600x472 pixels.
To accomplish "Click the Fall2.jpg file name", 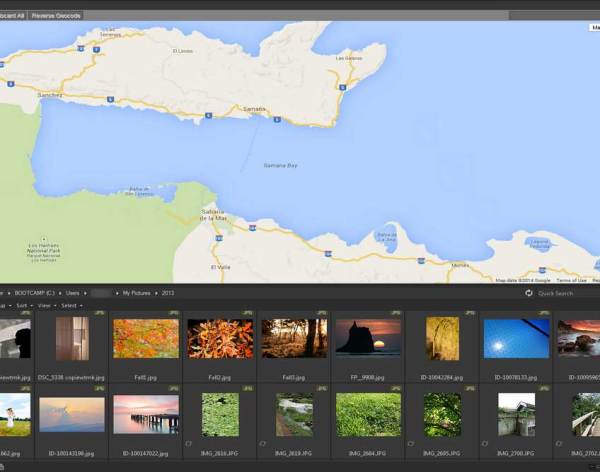I will coord(220,377).
